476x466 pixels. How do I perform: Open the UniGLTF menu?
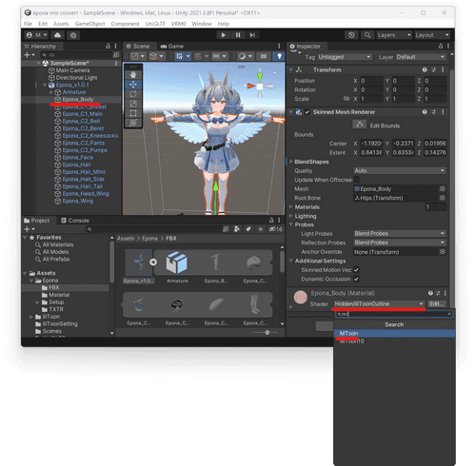pyautogui.click(x=155, y=24)
